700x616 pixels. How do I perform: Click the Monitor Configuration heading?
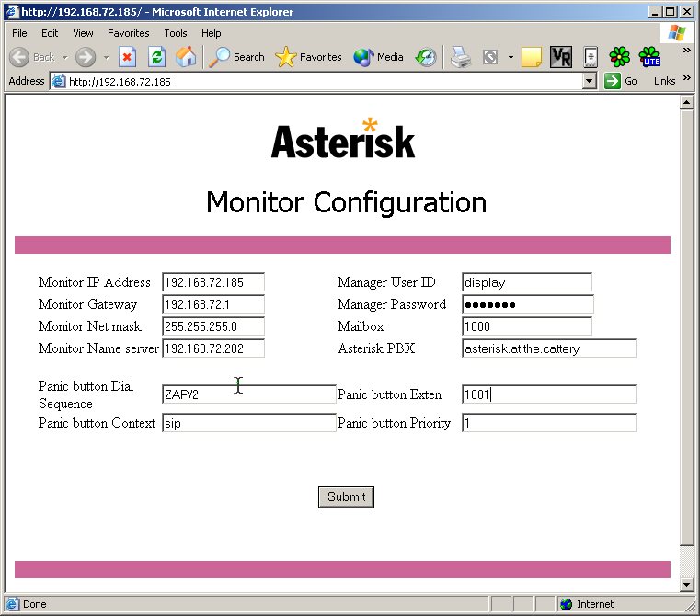(x=346, y=202)
